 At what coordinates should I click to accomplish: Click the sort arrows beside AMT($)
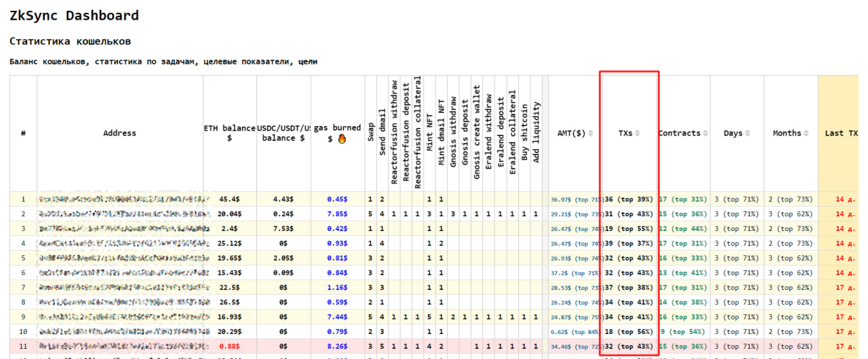coord(590,133)
